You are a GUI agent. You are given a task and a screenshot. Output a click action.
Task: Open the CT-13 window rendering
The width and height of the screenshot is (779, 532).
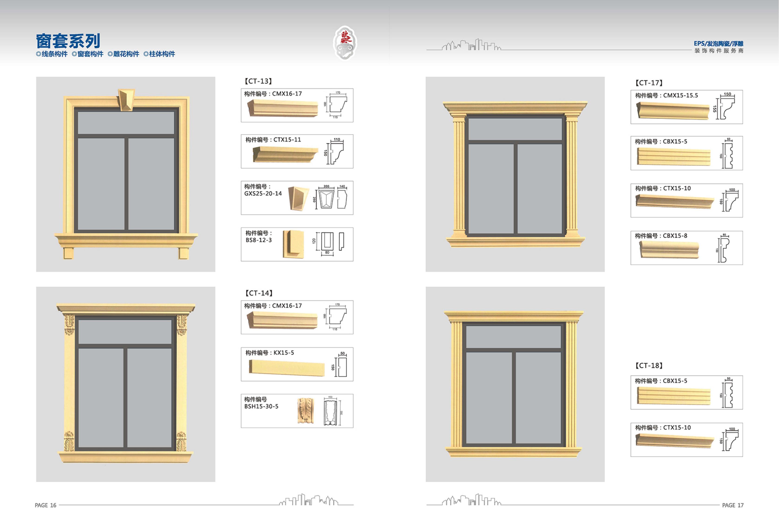click(x=126, y=174)
